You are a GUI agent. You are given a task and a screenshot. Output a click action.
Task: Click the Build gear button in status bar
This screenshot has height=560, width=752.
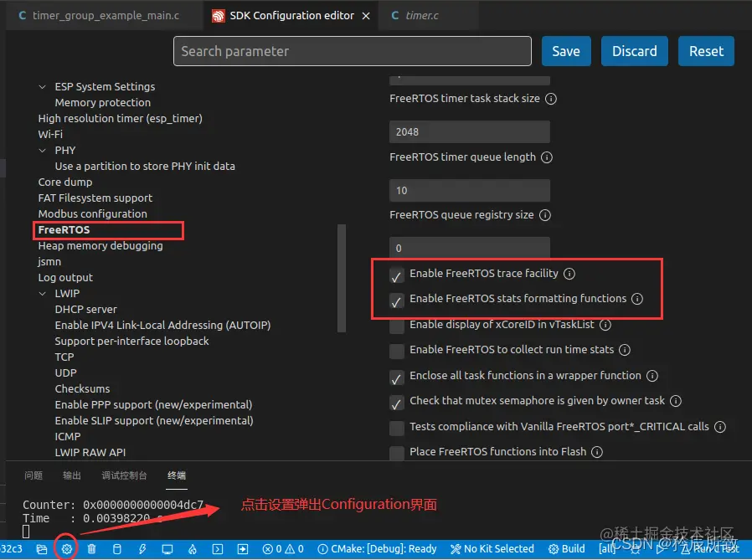pyautogui.click(x=566, y=549)
